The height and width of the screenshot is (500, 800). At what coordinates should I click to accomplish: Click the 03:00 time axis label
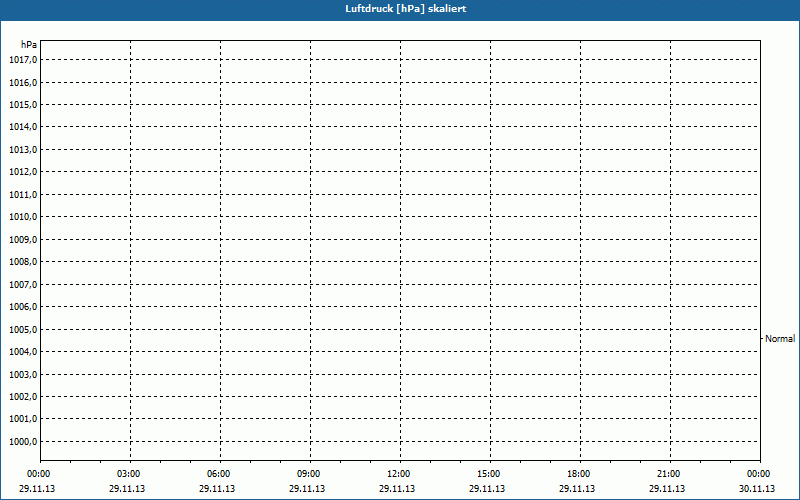(x=129, y=474)
